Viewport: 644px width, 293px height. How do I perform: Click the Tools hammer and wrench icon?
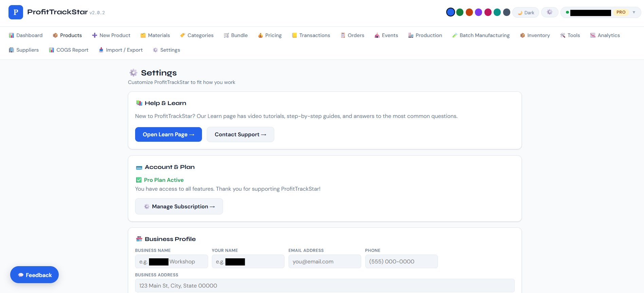pyautogui.click(x=563, y=35)
